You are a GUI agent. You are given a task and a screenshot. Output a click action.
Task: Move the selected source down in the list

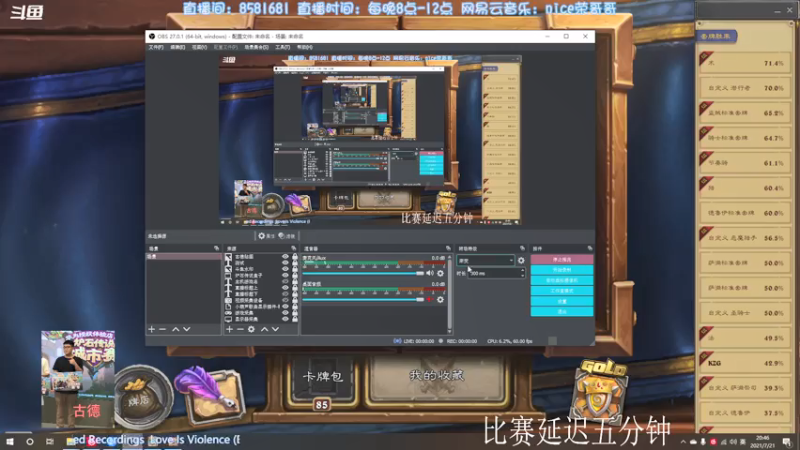[x=276, y=330]
